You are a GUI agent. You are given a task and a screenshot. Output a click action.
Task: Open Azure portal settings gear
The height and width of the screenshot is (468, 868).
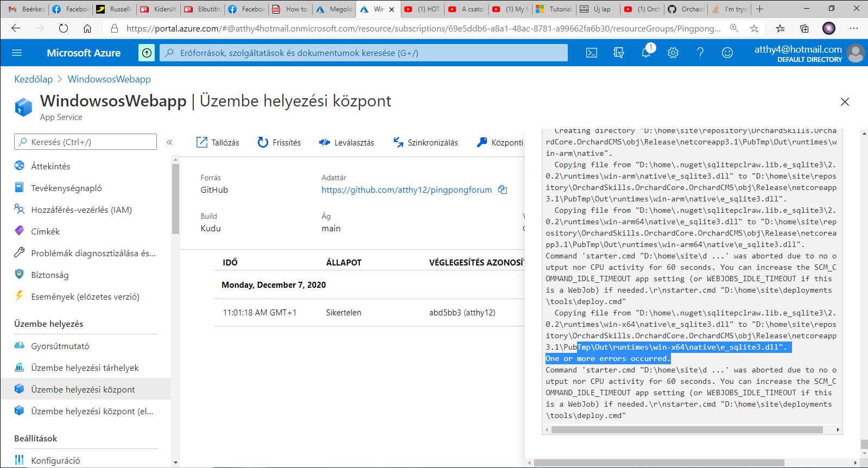(x=673, y=53)
